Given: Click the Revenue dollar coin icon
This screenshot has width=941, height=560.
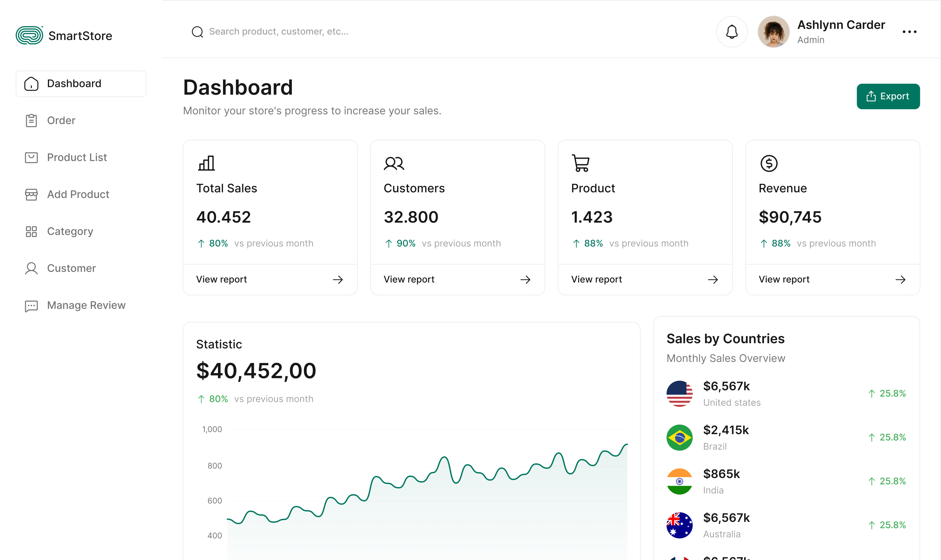Looking at the screenshot, I should click(769, 163).
